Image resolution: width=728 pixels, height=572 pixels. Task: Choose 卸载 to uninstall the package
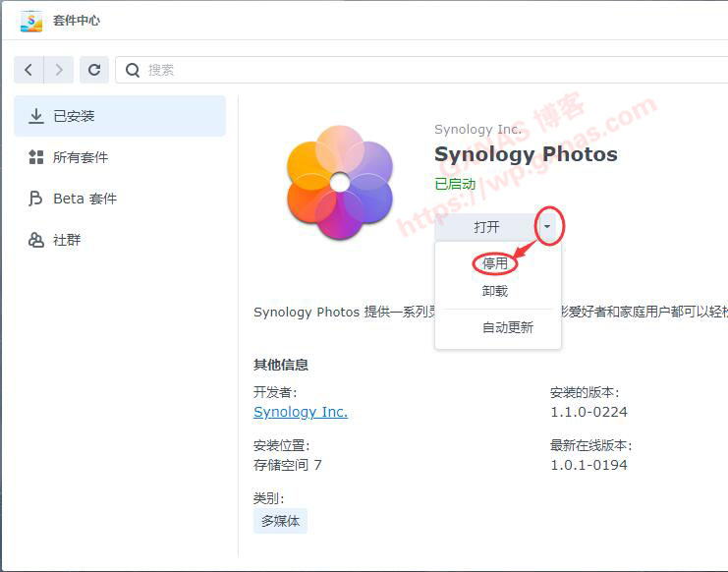tap(494, 291)
